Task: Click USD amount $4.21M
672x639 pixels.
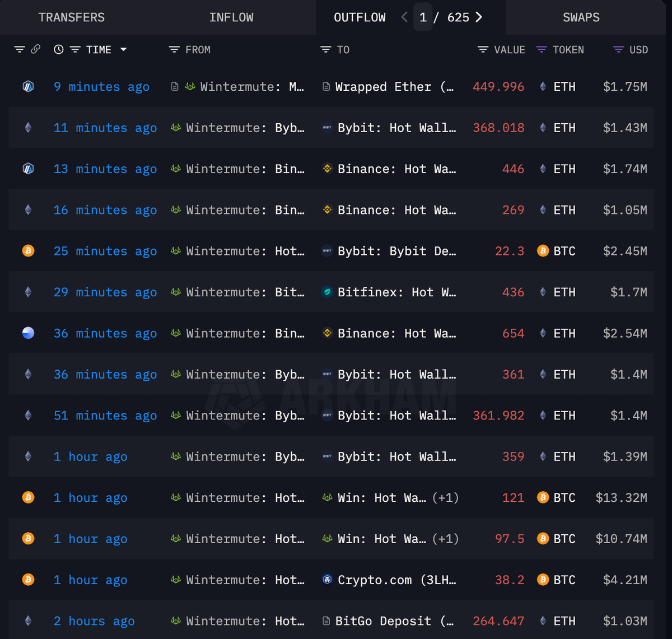Action: point(625,580)
